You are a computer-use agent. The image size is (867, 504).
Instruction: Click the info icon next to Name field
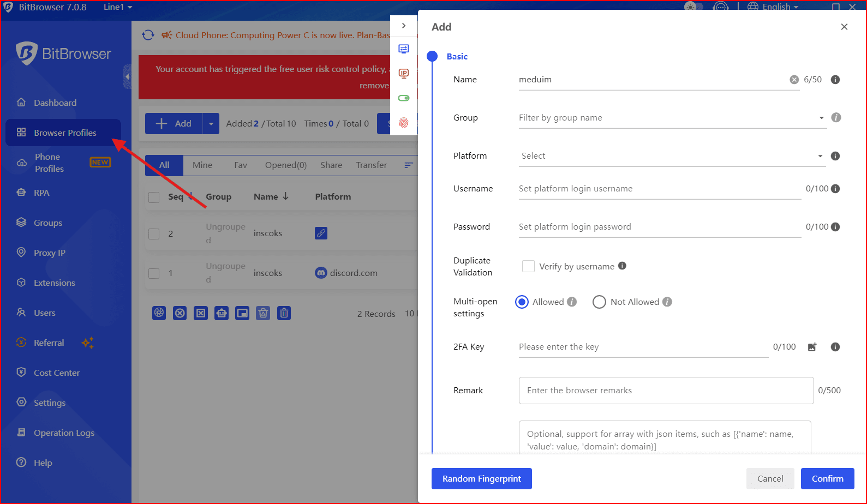click(x=835, y=80)
